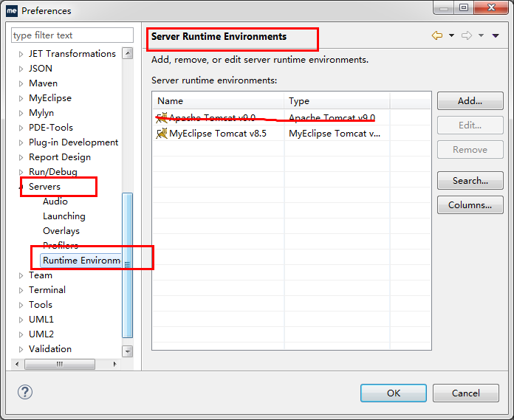
Task: Expand the JET Transformations node
Action: 21,54
